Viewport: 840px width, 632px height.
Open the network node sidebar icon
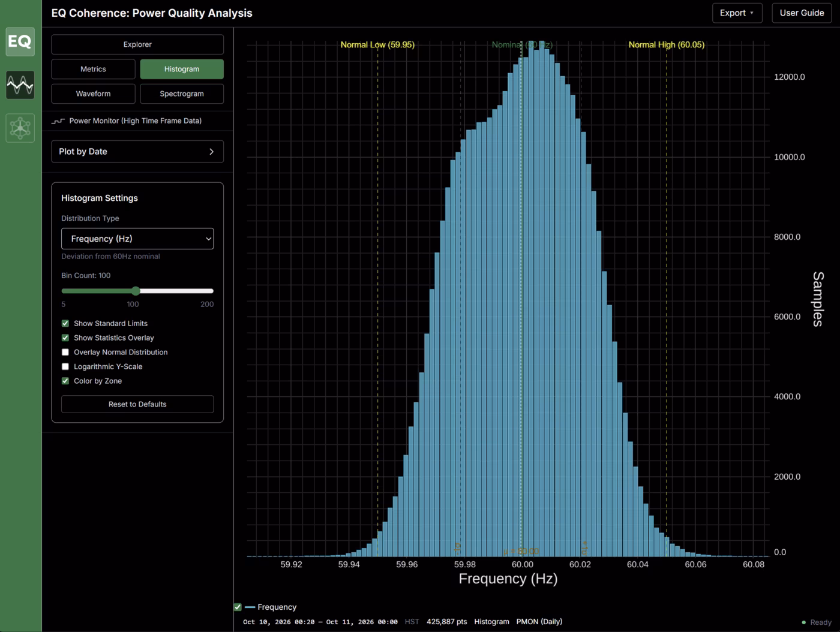click(20, 128)
